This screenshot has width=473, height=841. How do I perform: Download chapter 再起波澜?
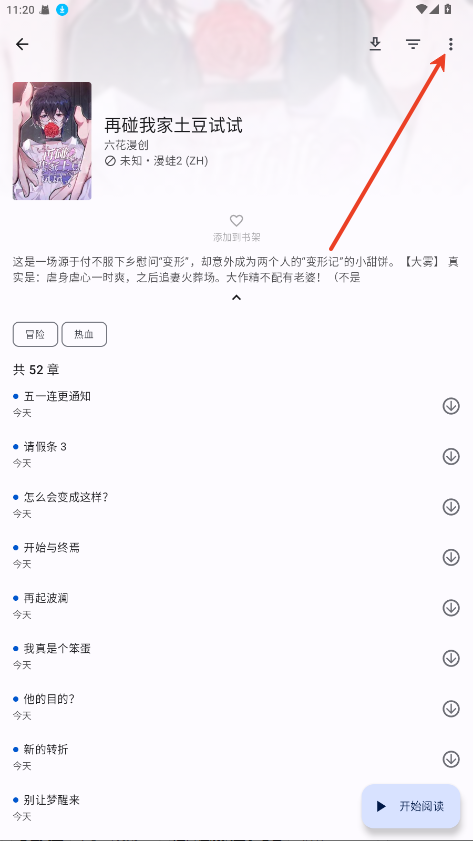(x=451, y=608)
